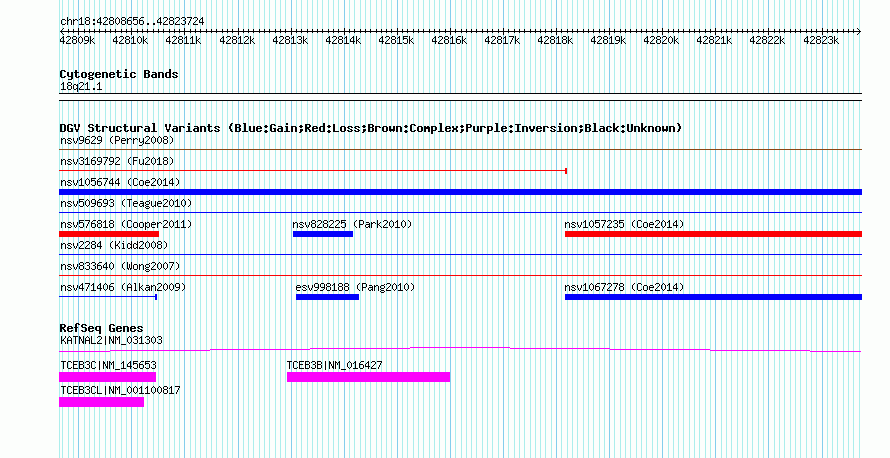Click the 42821k ruler tick label
Viewport: 890px width, 458px height.
[x=714, y=41]
